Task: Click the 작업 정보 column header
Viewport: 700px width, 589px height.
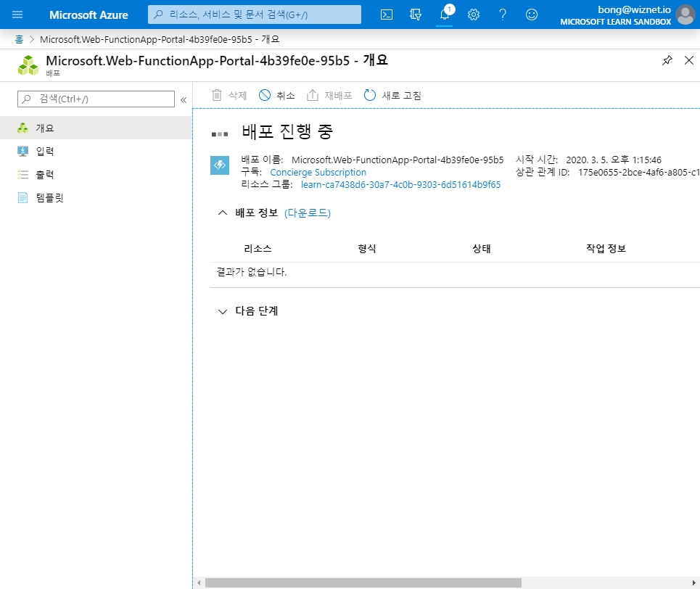Action: pos(606,249)
